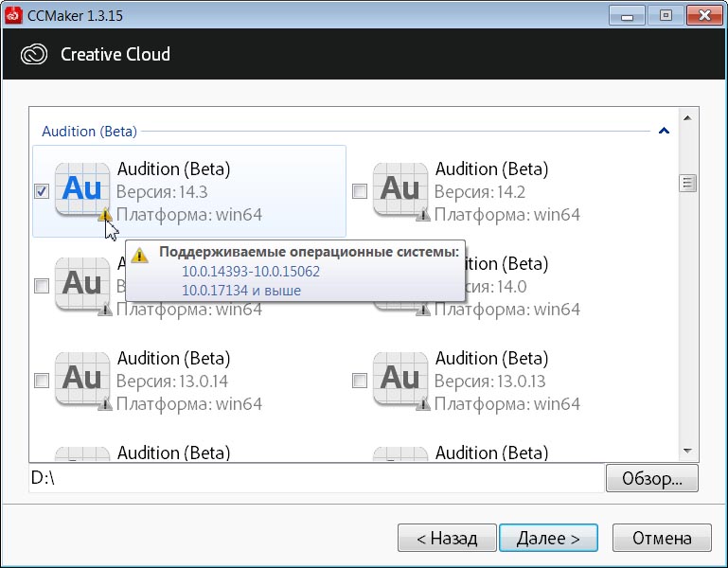The width and height of the screenshot is (728, 568).
Task: Click the Версия: 14.0 text
Action: [495, 287]
